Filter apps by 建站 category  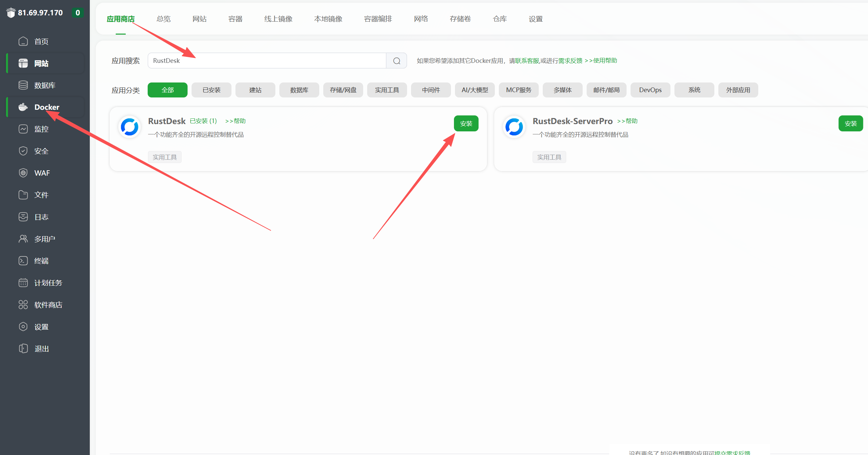click(255, 90)
